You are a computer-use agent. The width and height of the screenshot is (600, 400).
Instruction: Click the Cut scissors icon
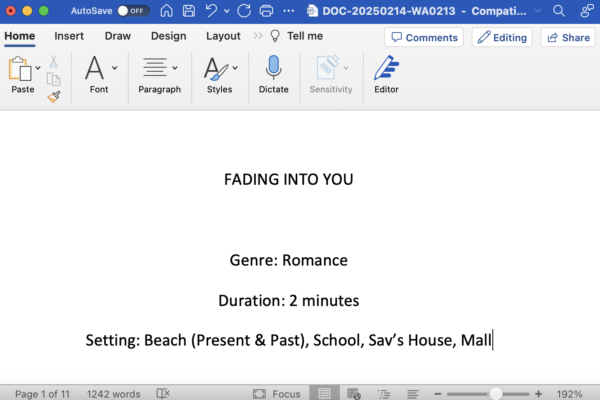[x=54, y=61]
